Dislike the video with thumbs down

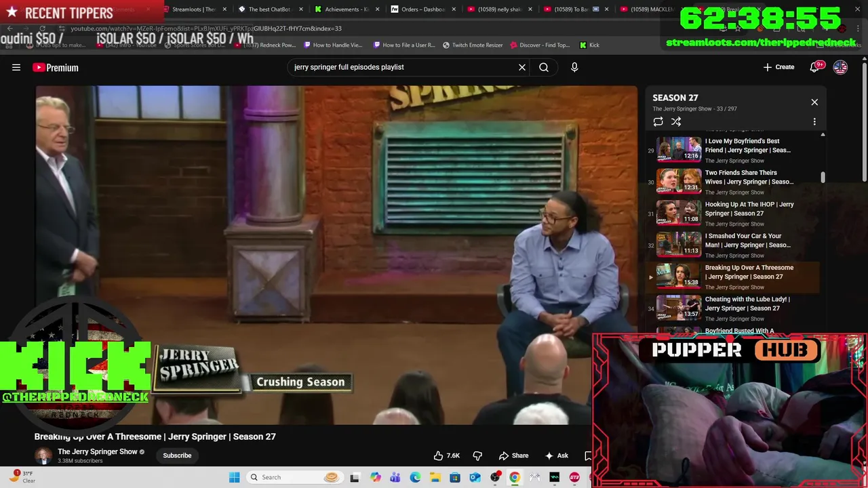tap(477, 455)
